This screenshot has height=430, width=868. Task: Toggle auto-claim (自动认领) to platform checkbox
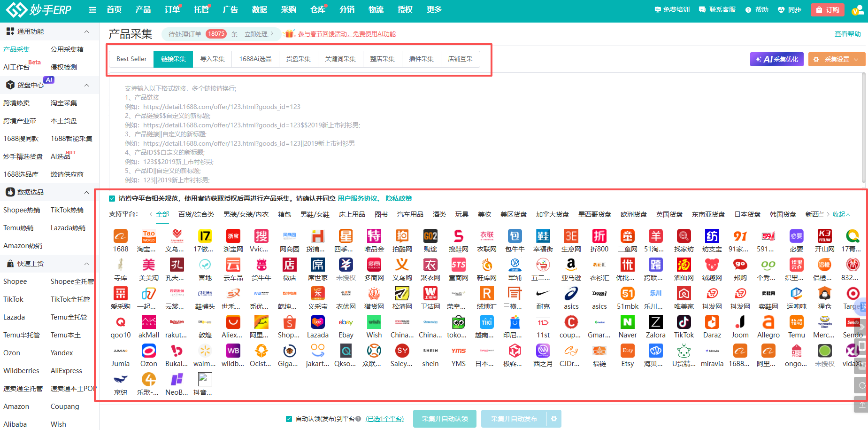pyautogui.click(x=289, y=419)
